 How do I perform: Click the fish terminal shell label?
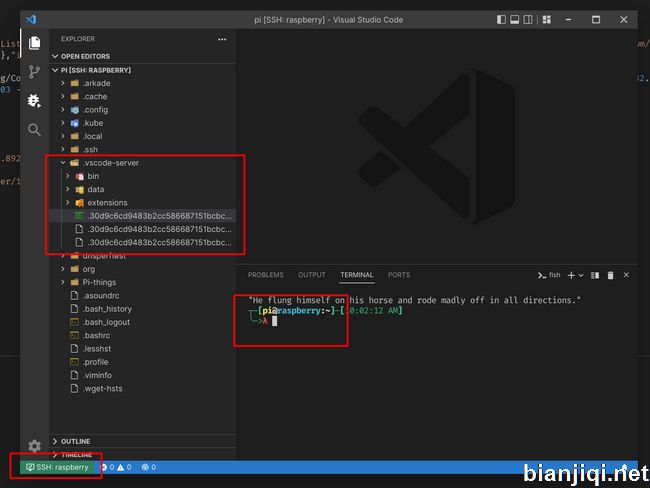click(x=549, y=275)
